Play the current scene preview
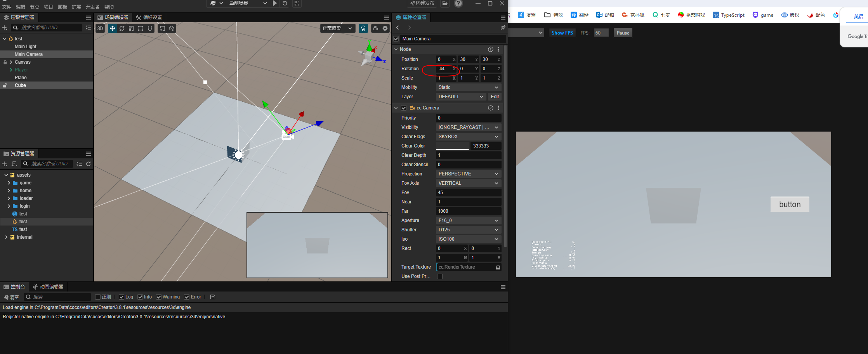Viewport: 868px width, 354px height. click(275, 3)
